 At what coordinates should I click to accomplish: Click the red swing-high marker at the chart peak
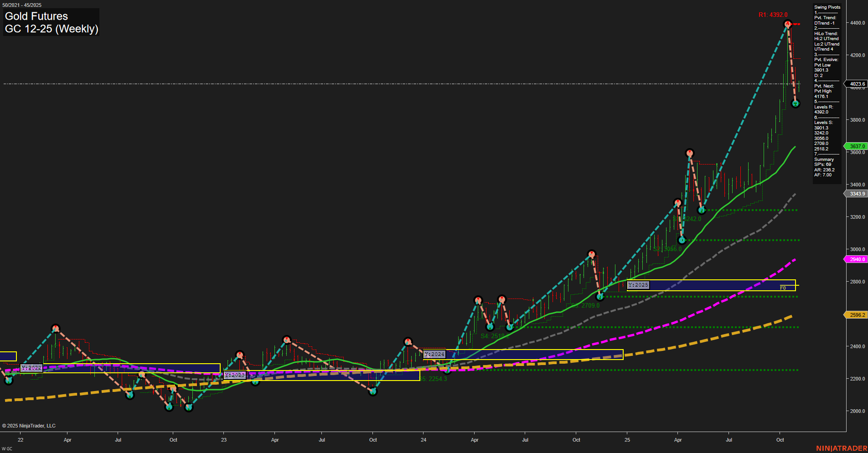(x=787, y=24)
